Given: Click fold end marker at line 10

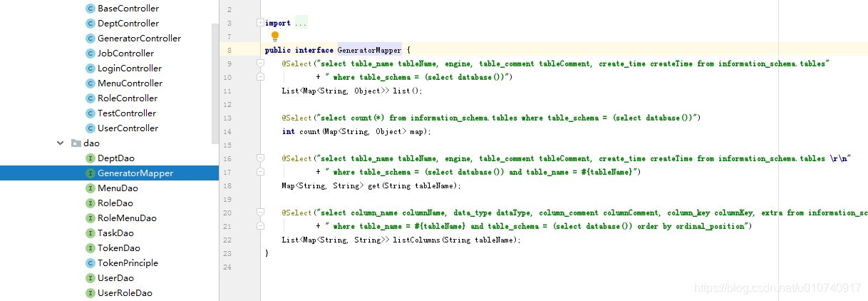Looking at the screenshot, I should pyautogui.click(x=260, y=78).
